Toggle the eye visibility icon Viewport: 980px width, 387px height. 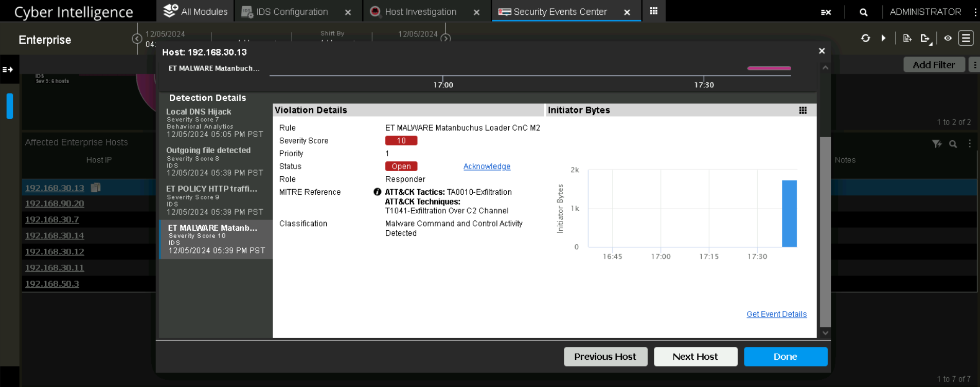click(948, 39)
